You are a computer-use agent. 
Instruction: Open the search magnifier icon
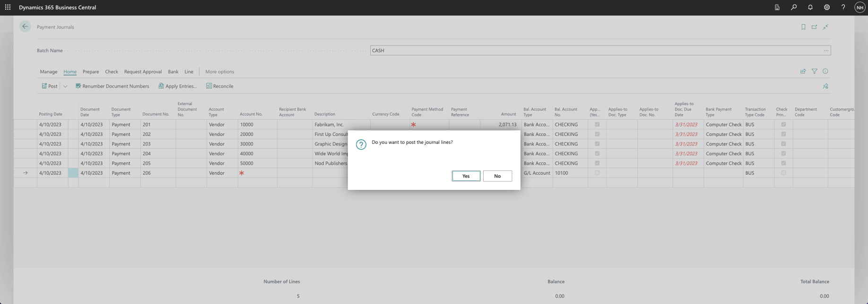pos(794,7)
